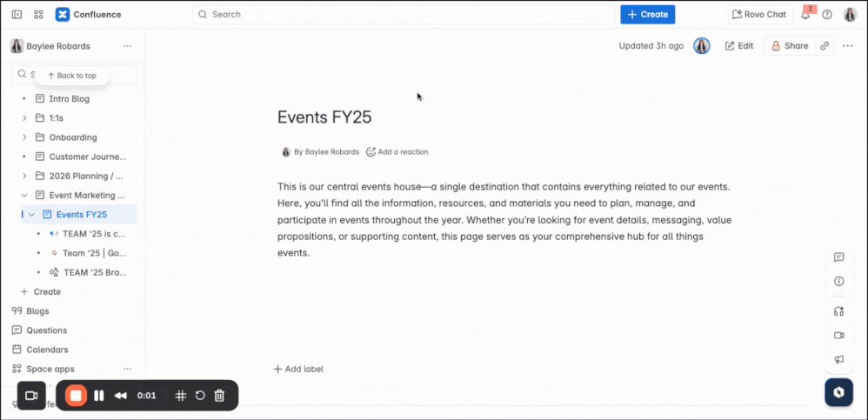Pause the screen recording
Image resolution: width=868 pixels, height=420 pixels.
[99, 396]
